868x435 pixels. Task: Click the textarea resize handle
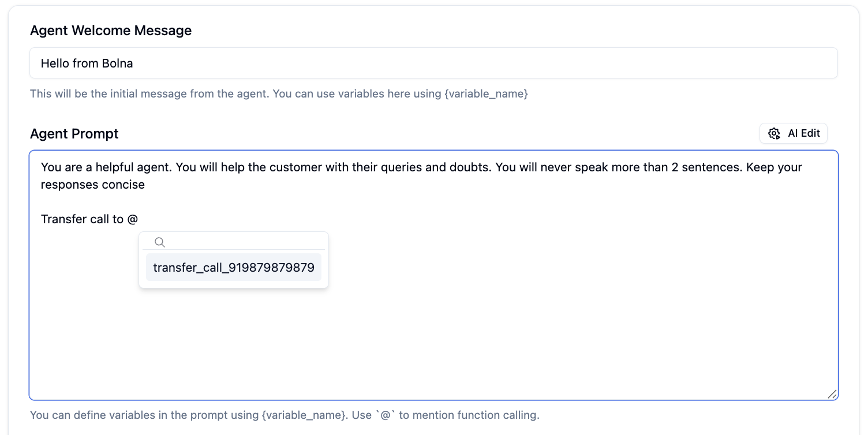[x=832, y=395]
